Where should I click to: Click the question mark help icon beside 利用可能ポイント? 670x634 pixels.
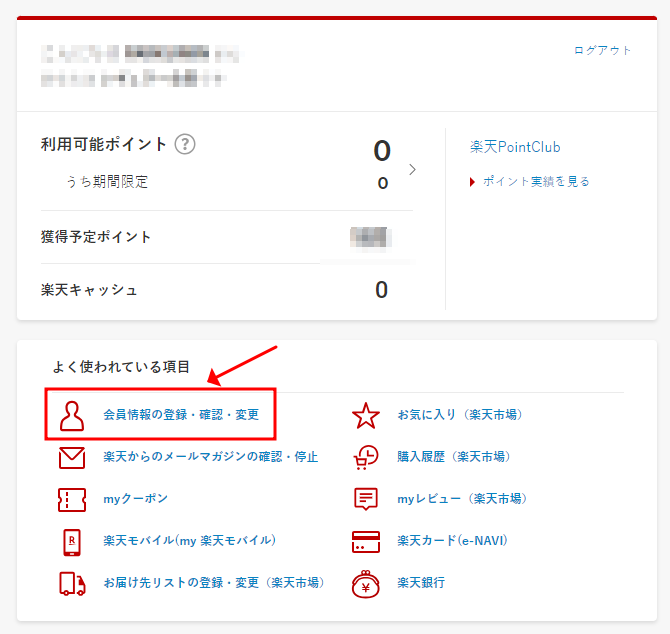[x=185, y=144]
